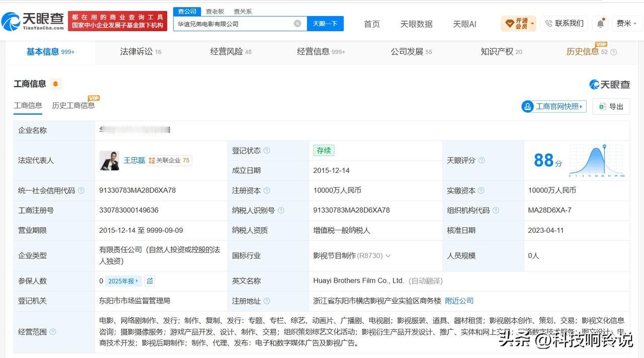Click the registration number 330783000149636
Viewport: 644px width, 358px height.
tap(129, 210)
